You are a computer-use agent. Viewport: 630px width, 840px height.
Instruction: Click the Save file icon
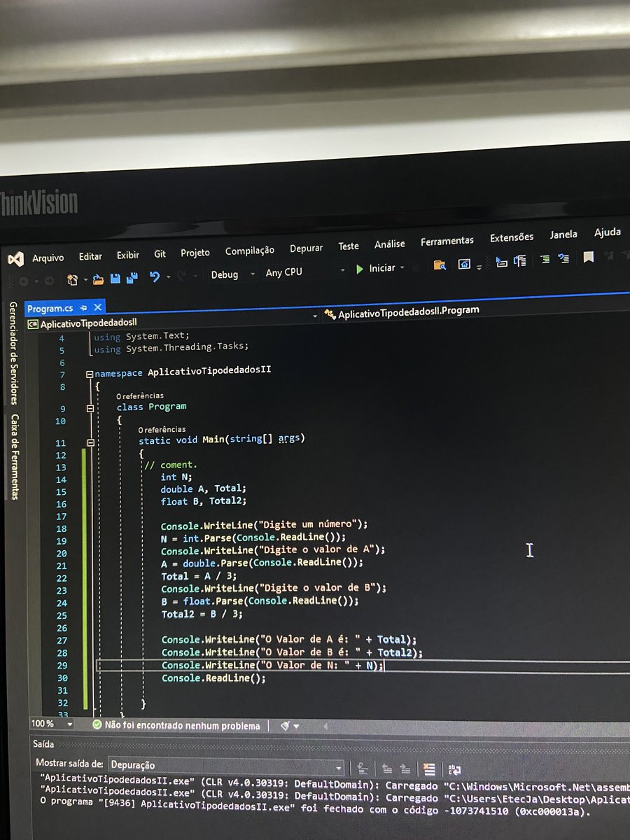click(115, 278)
